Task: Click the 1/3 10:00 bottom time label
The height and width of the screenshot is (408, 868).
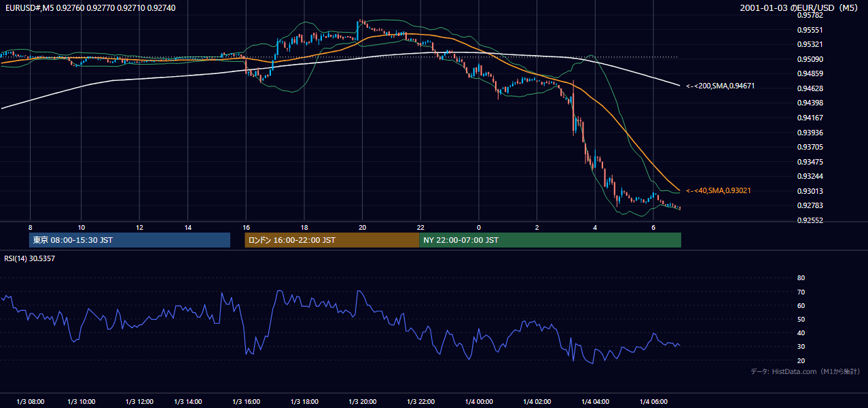Action: click(82, 402)
